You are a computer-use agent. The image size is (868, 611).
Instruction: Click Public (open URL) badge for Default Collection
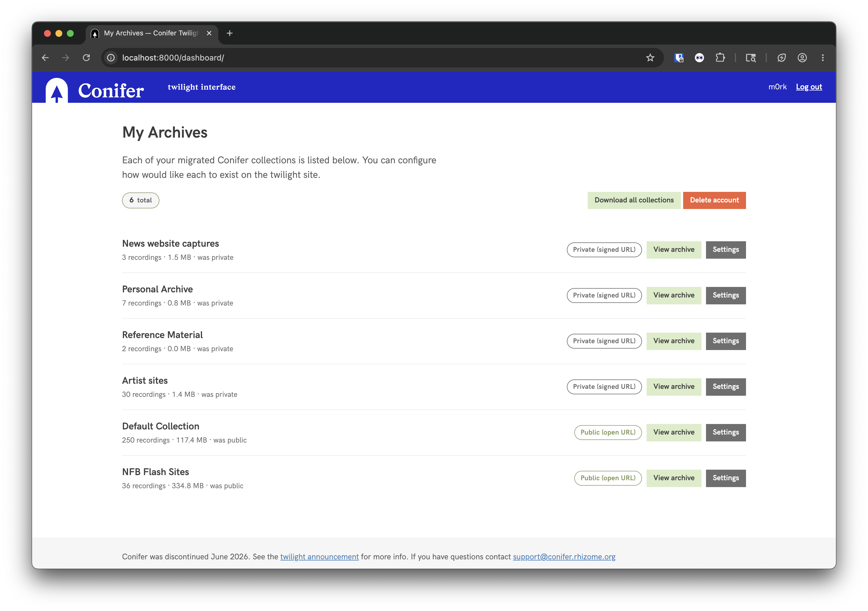(x=608, y=433)
